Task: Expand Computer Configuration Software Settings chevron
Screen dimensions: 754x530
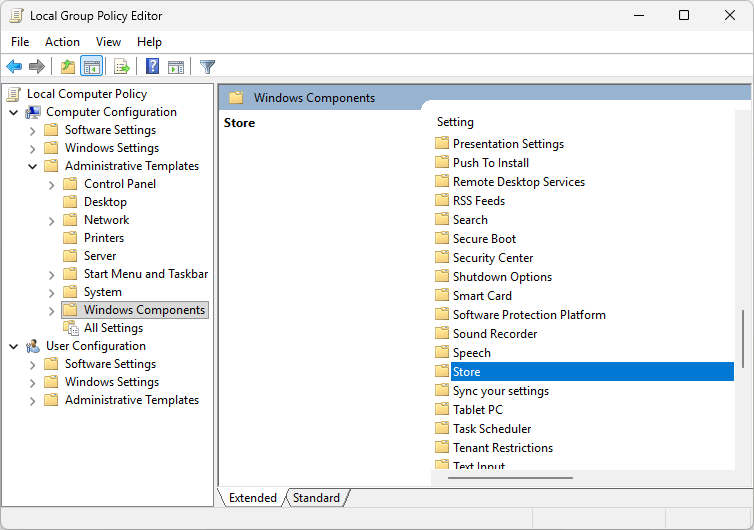Action: pyautogui.click(x=32, y=131)
